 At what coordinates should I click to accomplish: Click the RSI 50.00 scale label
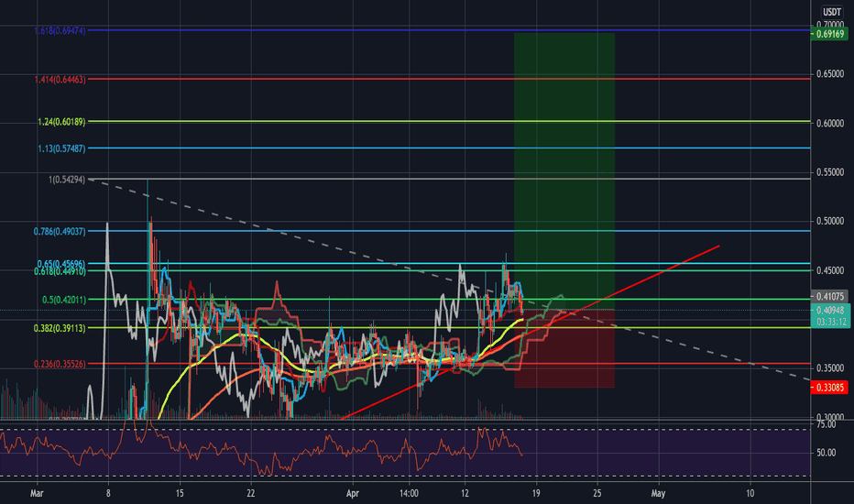827,453
